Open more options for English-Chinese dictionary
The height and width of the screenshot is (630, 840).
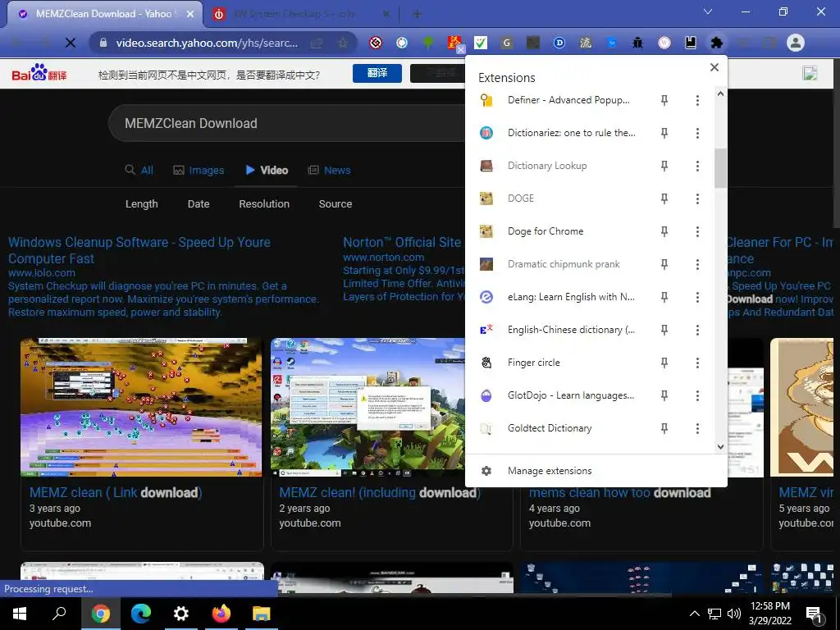click(697, 330)
